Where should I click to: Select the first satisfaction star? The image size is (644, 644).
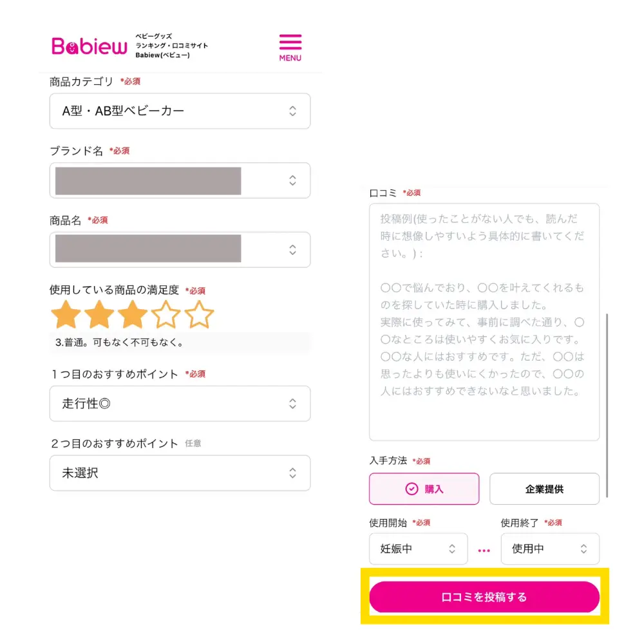(66, 315)
